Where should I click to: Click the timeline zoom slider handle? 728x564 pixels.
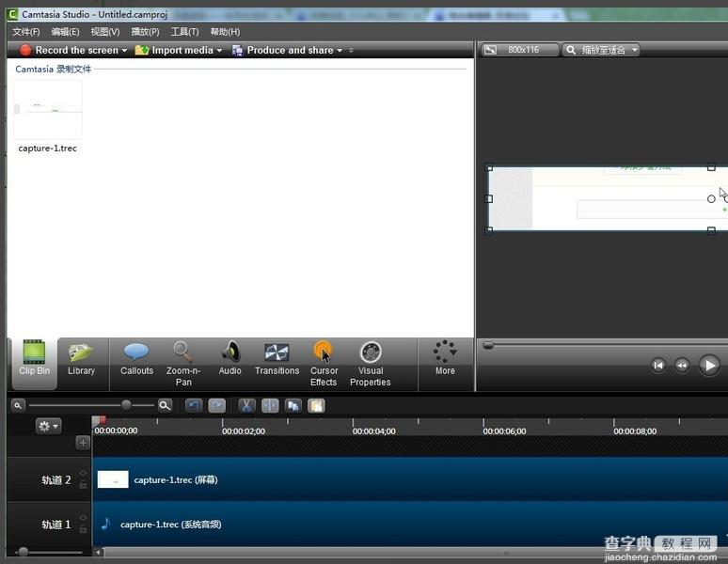pos(126,405)
